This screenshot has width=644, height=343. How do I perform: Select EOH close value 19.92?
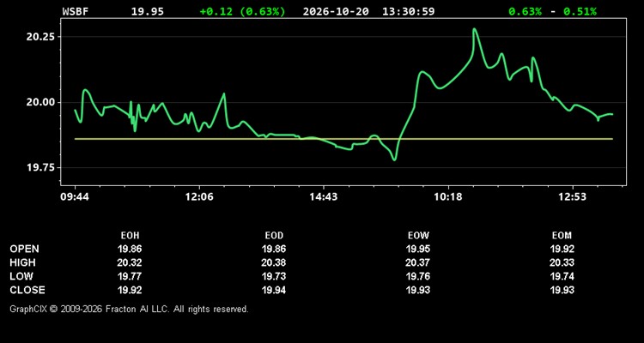[130, 290]
